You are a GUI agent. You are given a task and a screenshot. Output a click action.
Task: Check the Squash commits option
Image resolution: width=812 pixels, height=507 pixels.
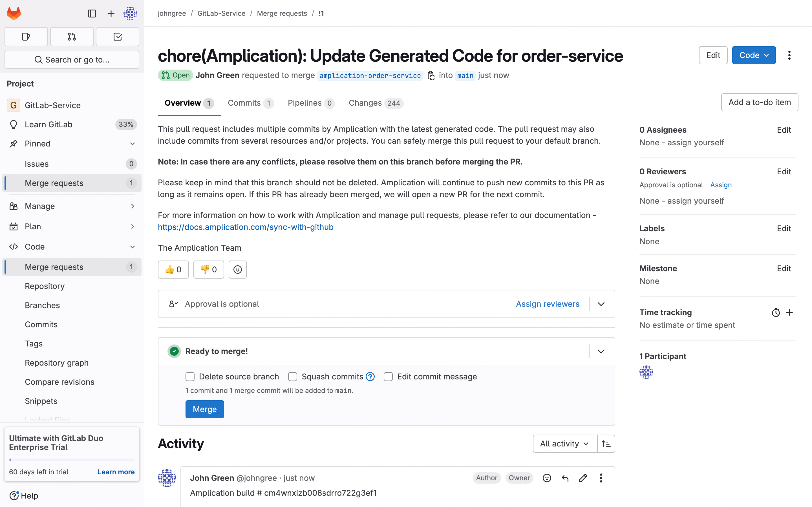(x=293, y=377)
